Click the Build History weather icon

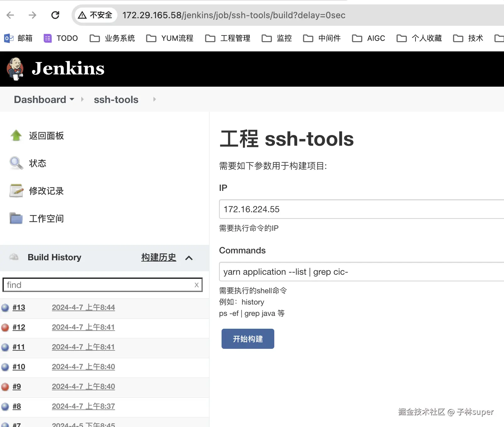tap(14, 257)
